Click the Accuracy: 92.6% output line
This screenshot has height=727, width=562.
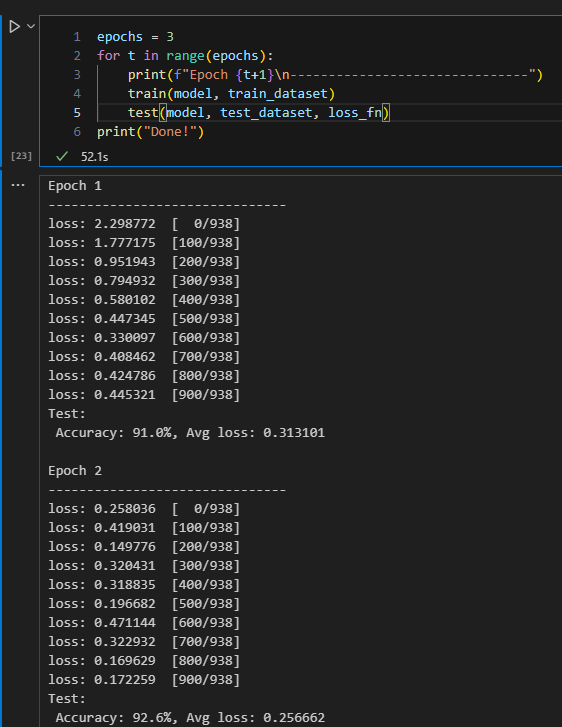(x=190, y=718)
